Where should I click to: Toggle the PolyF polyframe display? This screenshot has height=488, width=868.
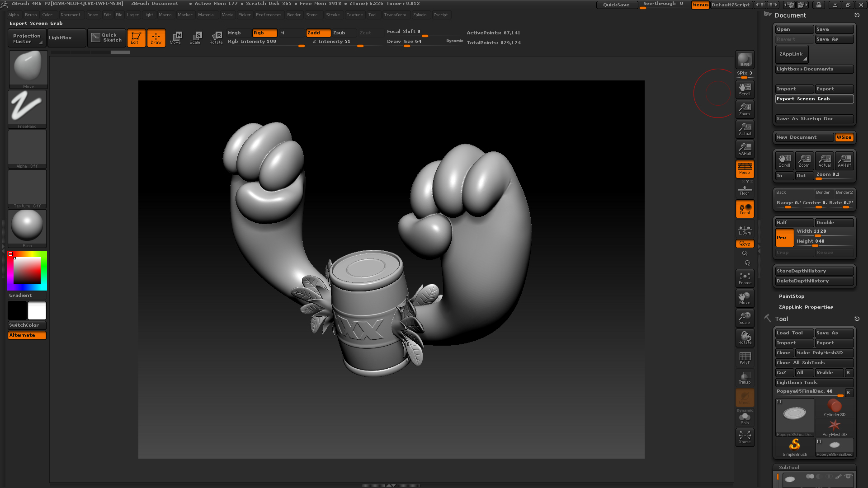tap(745, 358)
